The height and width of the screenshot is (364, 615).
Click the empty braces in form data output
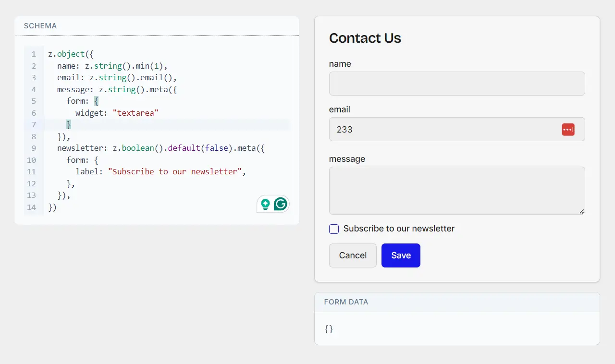pyautogui.click(x=329, y=329)
